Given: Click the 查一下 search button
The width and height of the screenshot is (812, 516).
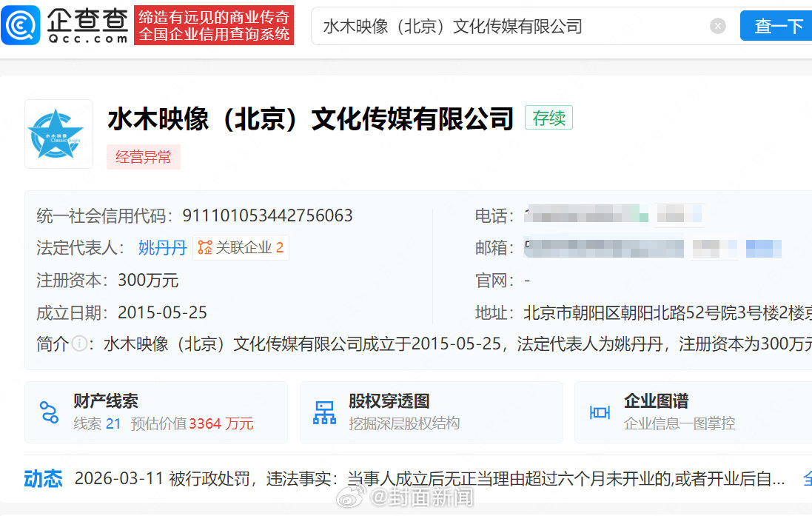Looking at the screenshot, I should click(776, 26).
